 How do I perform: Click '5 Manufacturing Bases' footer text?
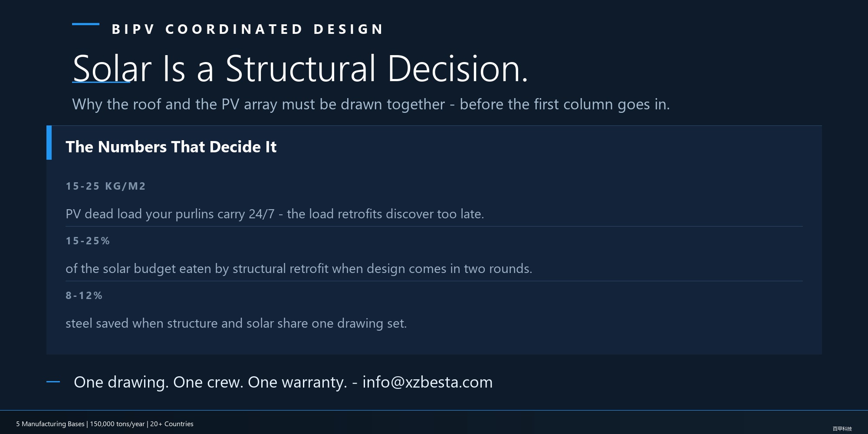tap(50, 424)
